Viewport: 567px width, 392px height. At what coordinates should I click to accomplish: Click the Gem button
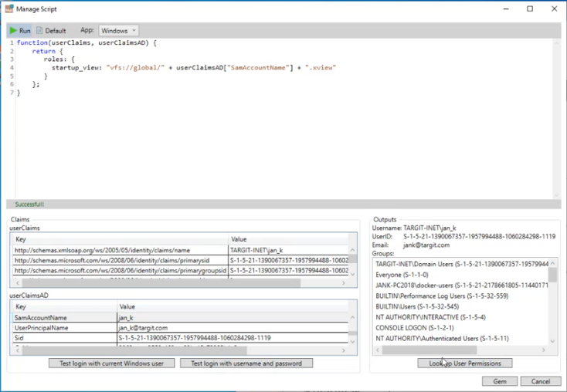pyautogui.click(x=500, y=381)
